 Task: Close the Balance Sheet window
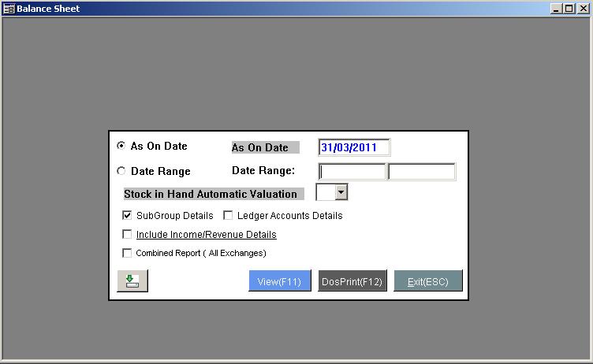[583, 9]
